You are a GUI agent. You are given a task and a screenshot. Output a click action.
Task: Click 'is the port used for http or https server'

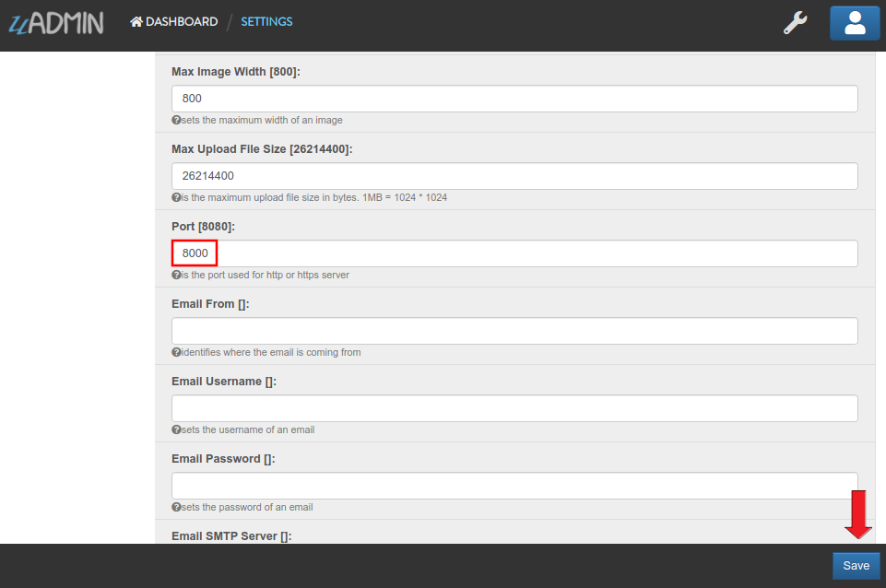tap(266, 275)
